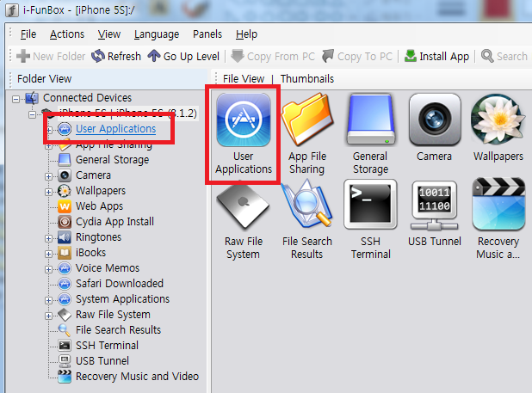Open the Help menu
Image resolution: width=532 pixels, height=393 pixels.
click(x=247, y=34)
